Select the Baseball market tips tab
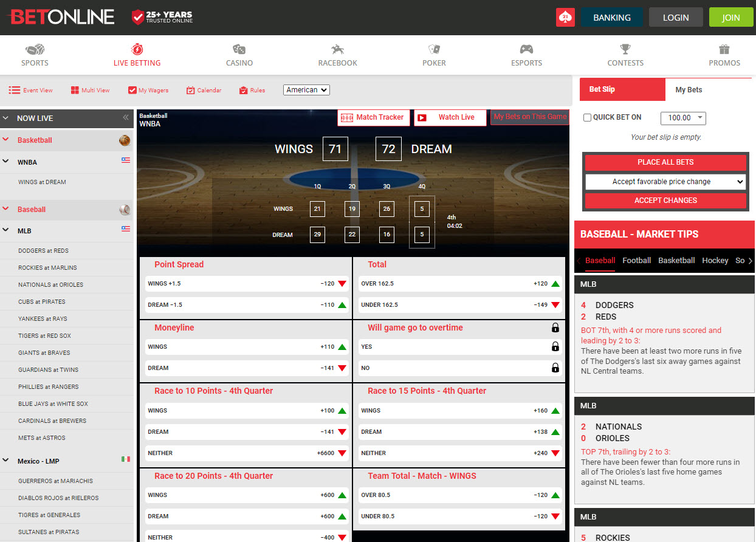756x542 pixels. [600, 261]
